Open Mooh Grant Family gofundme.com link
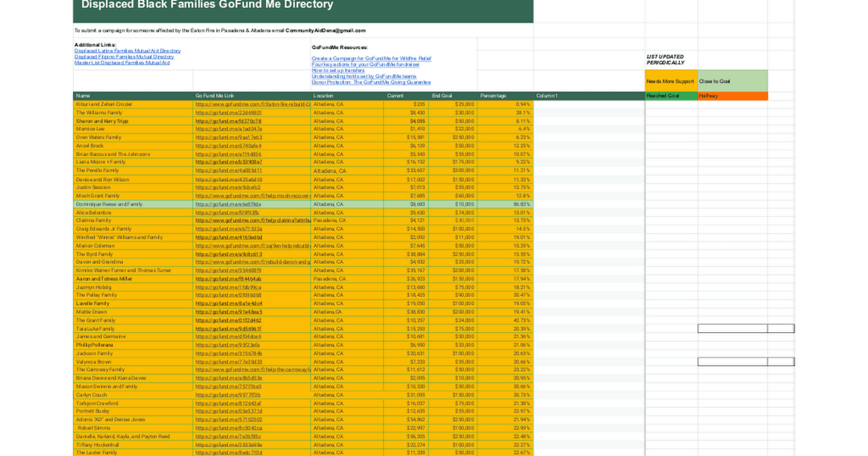Image resolution: width=868 pixels, height=456 pixels. tap(252, 195)
